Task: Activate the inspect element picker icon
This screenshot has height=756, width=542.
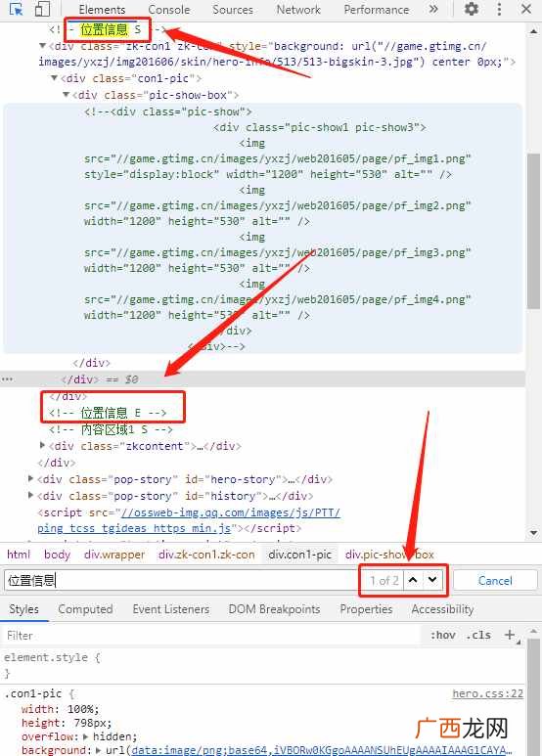Action: (x=16, y=9)
